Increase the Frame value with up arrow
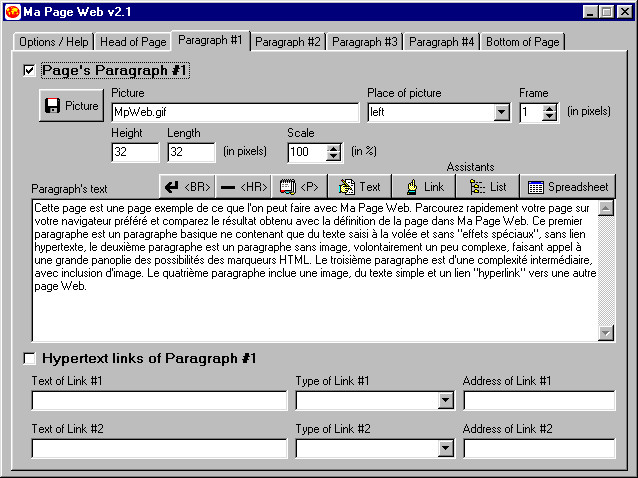638x478 pixels. 550,109
